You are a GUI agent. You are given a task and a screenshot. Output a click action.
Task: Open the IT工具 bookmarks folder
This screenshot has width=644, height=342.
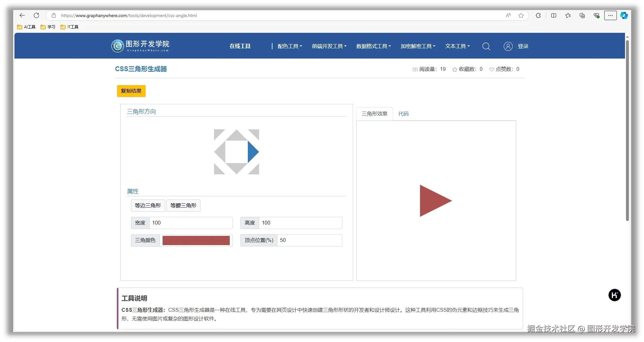pyautogui.click(x=70, y=27)
